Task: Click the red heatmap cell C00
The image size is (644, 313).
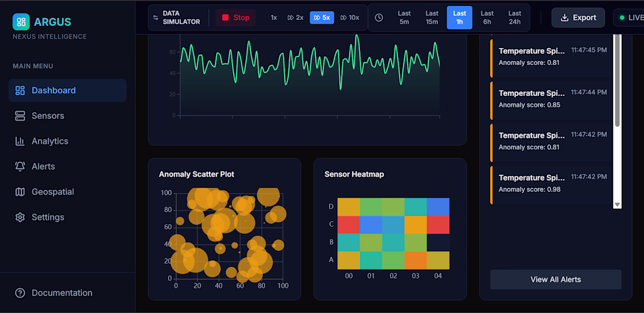Action: [349, 225]
